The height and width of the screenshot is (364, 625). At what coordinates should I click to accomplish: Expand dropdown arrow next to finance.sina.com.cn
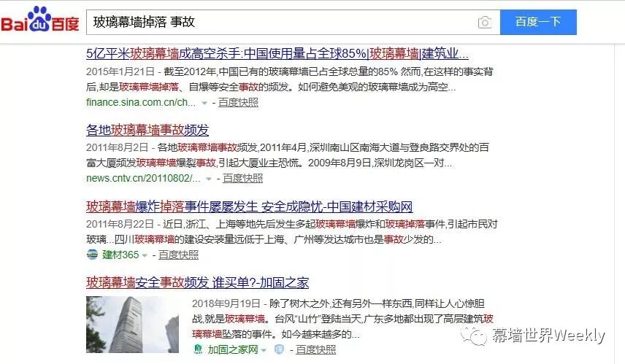pos(204,103)
